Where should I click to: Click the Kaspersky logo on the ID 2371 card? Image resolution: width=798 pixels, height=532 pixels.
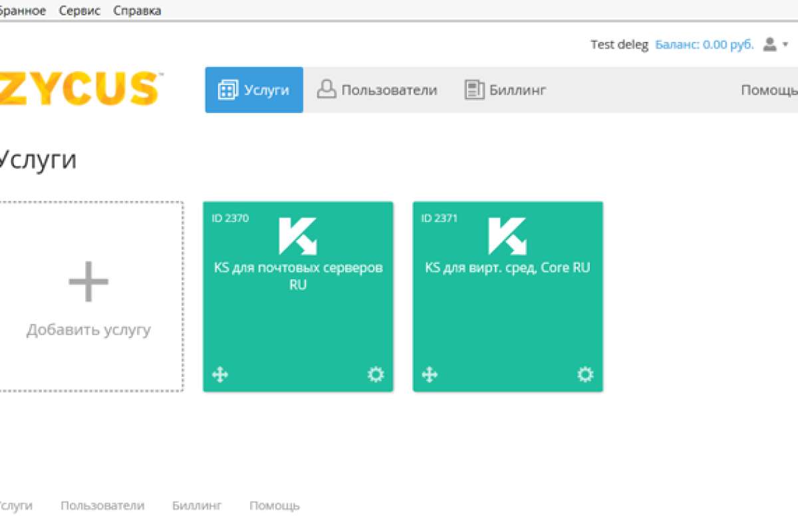[x=507, y=236]
